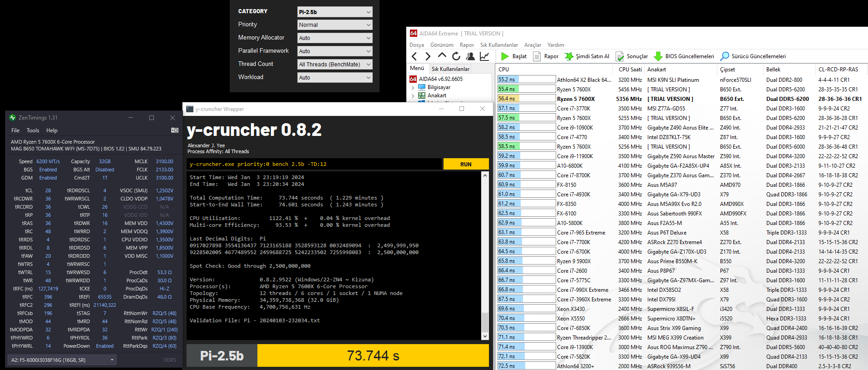Open ZenTimings DIMM selector A2: F5-6000J3038F16G
This screenshot has width=868, height=370.
click(62, 360)
